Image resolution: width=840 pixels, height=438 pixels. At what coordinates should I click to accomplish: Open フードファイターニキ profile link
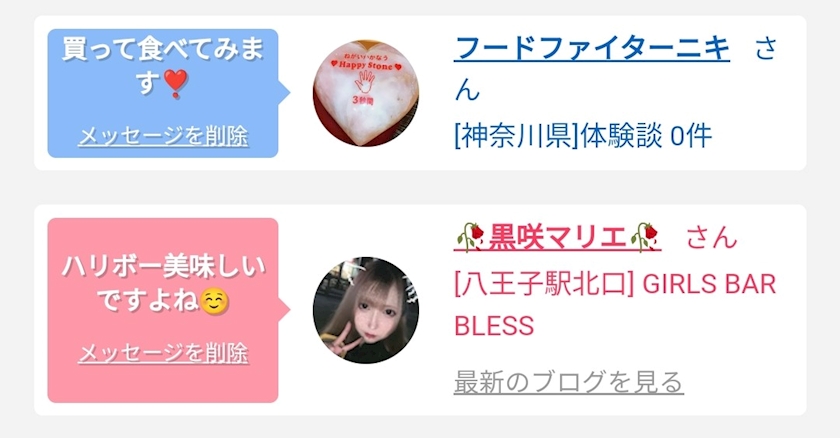point(592,49)
